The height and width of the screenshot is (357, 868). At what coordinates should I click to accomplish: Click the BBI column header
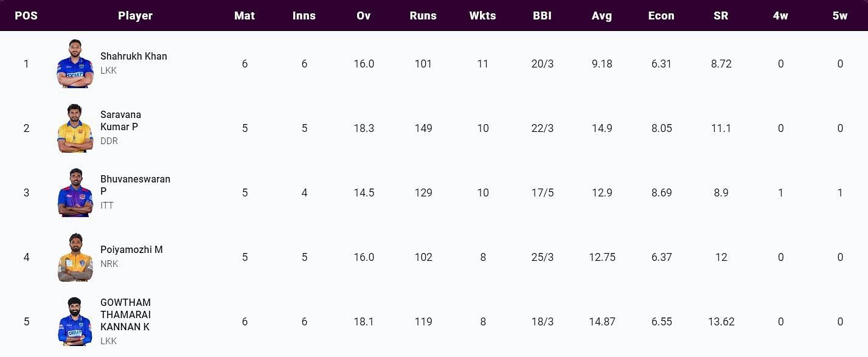(542, 16)
